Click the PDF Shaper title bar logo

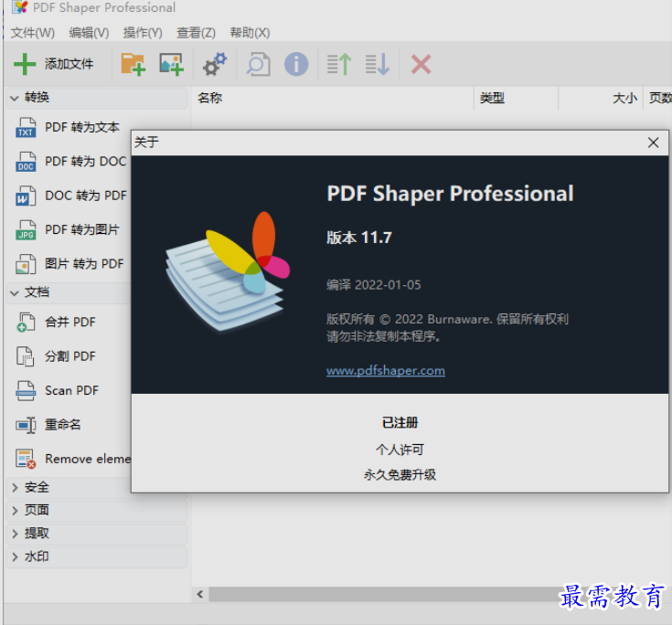(20, 7)
